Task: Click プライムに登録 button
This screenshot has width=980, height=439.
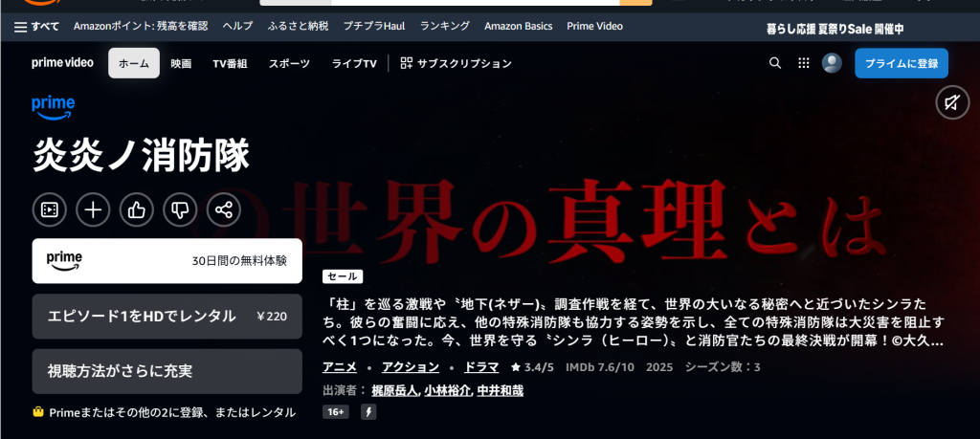Action: coord(902,63)
